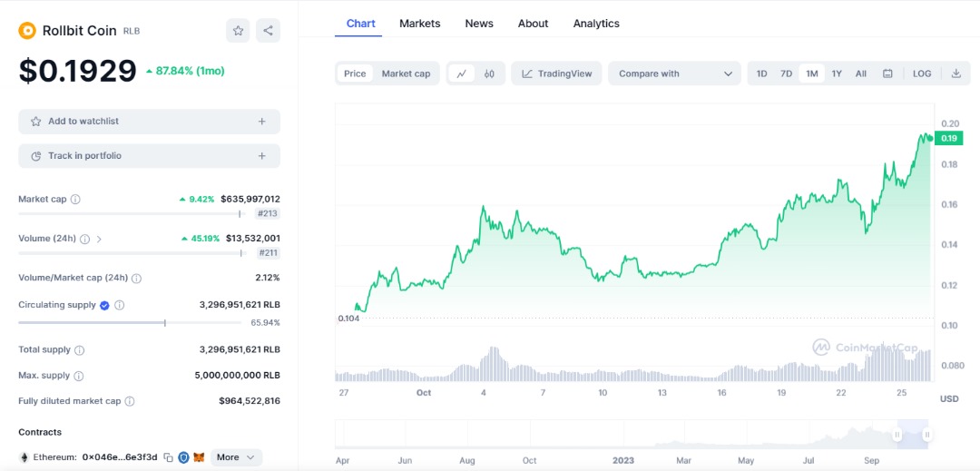Open the Compare with dropdown

(674, 74)
